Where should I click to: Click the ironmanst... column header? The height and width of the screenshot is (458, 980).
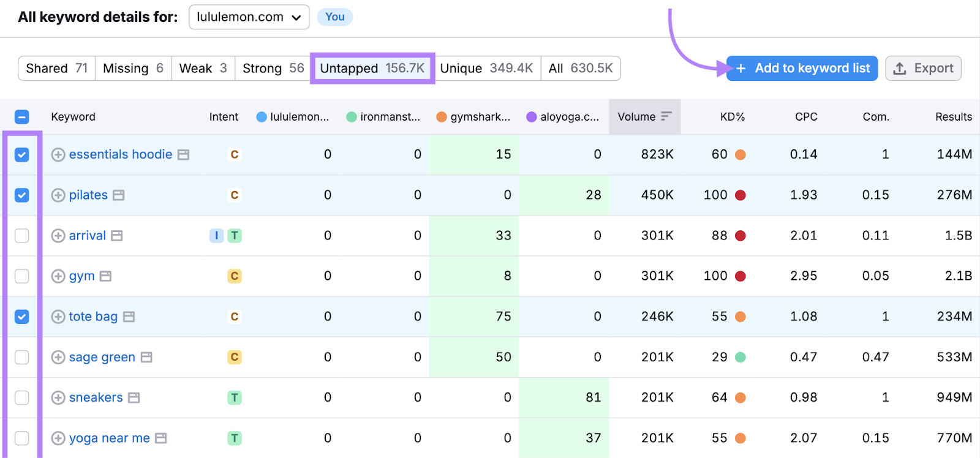[383, 116]
